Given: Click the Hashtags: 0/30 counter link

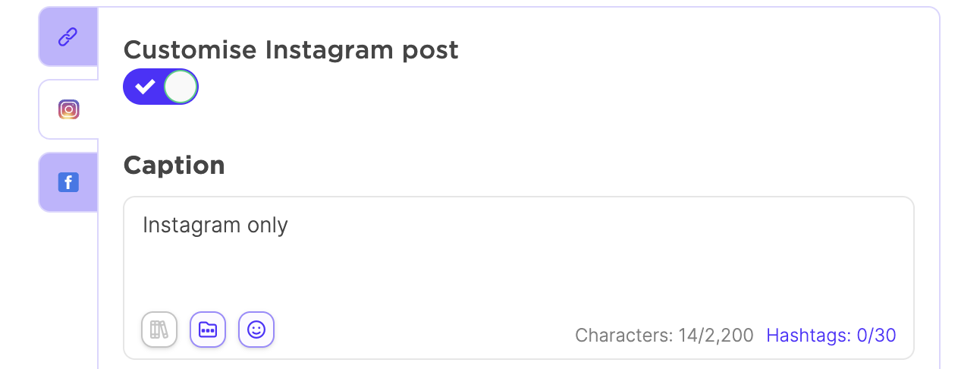Looking at the screenshot, I should tap(831, 335).
